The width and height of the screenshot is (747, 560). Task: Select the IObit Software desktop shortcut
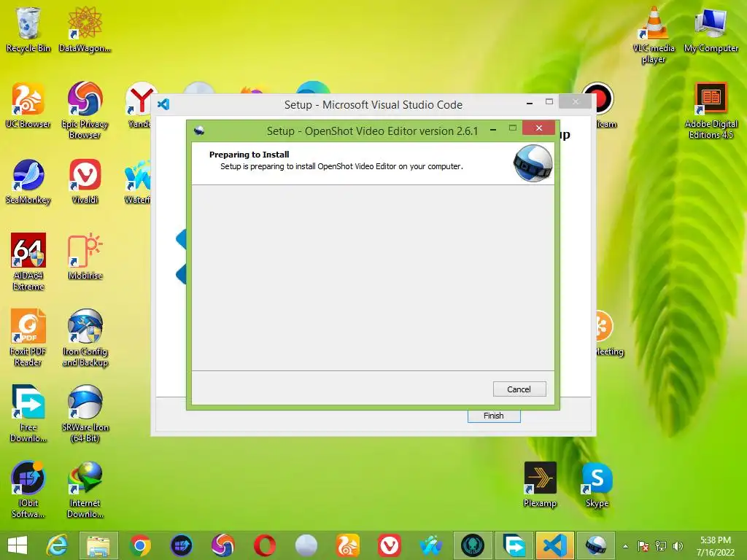tap(28, 489)
